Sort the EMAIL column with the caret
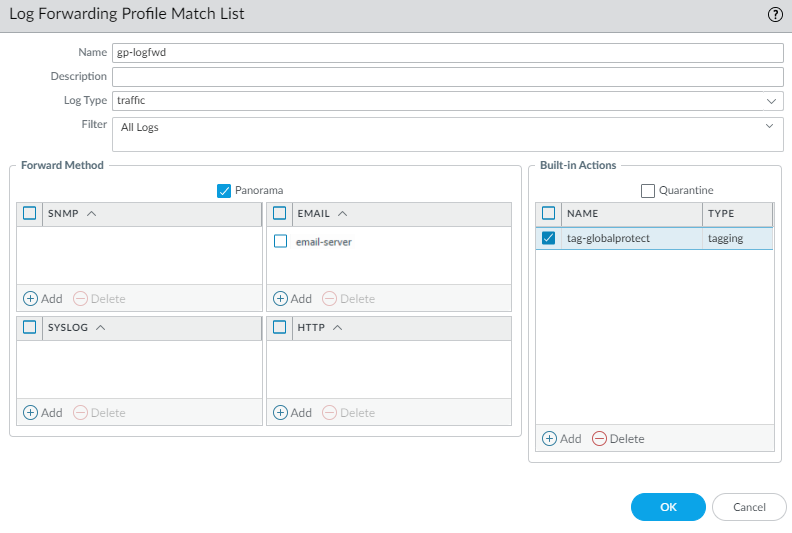This screenshot has height=533, width=792. click(342, 213)
